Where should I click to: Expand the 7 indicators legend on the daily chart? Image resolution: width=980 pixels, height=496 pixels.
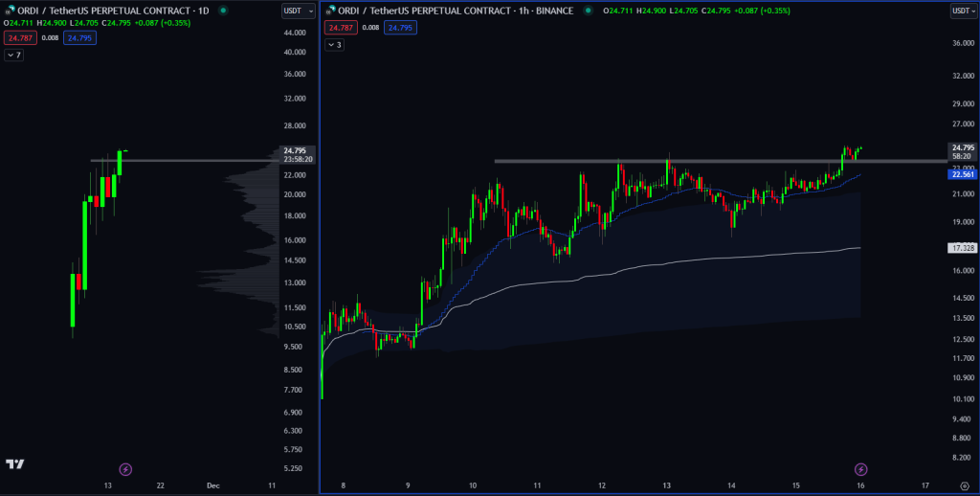[x=14, y=56]
